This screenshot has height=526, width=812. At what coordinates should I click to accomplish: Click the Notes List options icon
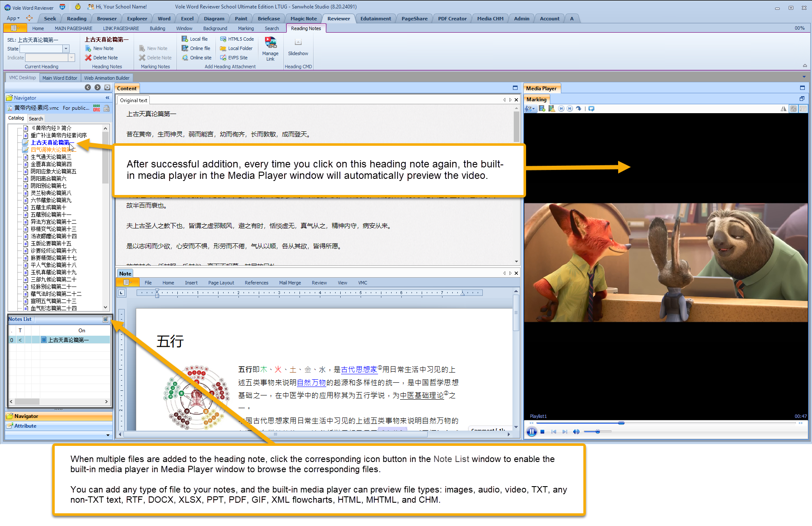(106, 319)
